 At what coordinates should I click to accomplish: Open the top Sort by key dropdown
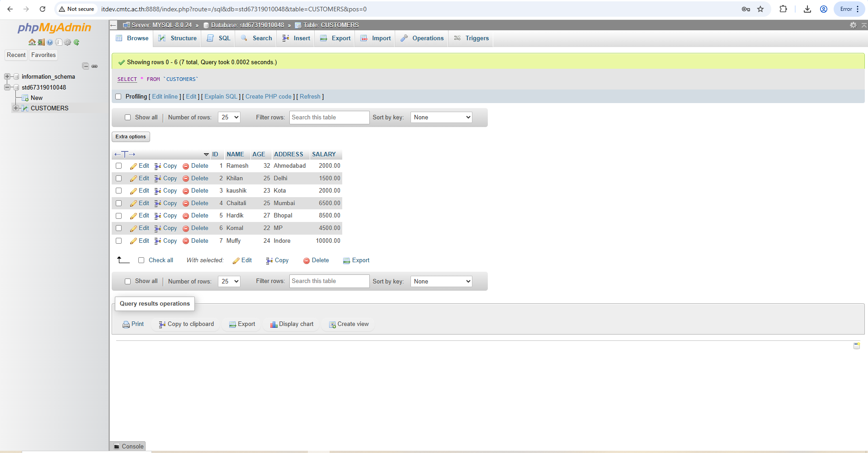tap(441, 118)
